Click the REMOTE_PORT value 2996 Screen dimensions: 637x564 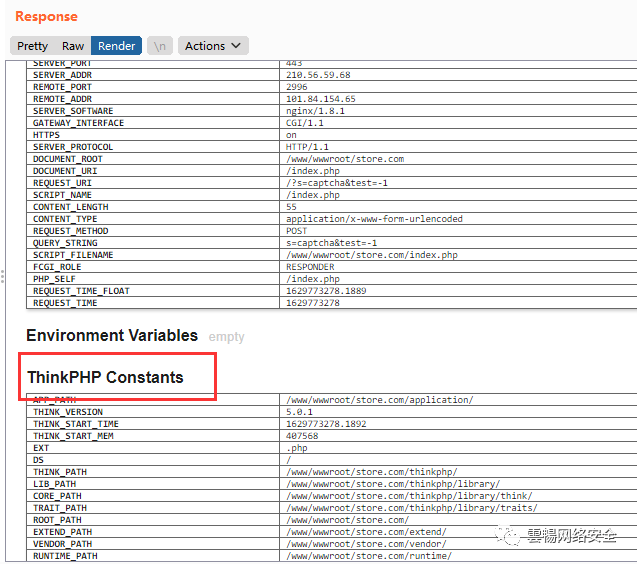pyautogui.click(x=297, y=87)
